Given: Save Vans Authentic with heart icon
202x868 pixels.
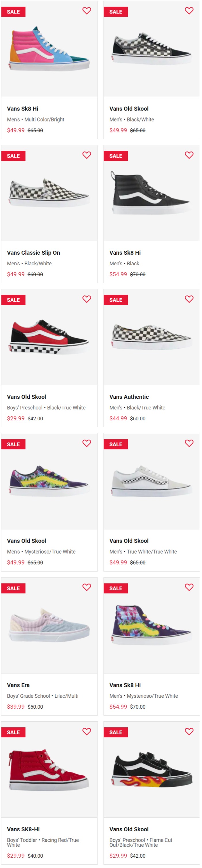Looking at the screenshot, I should (x=189, y=299).
